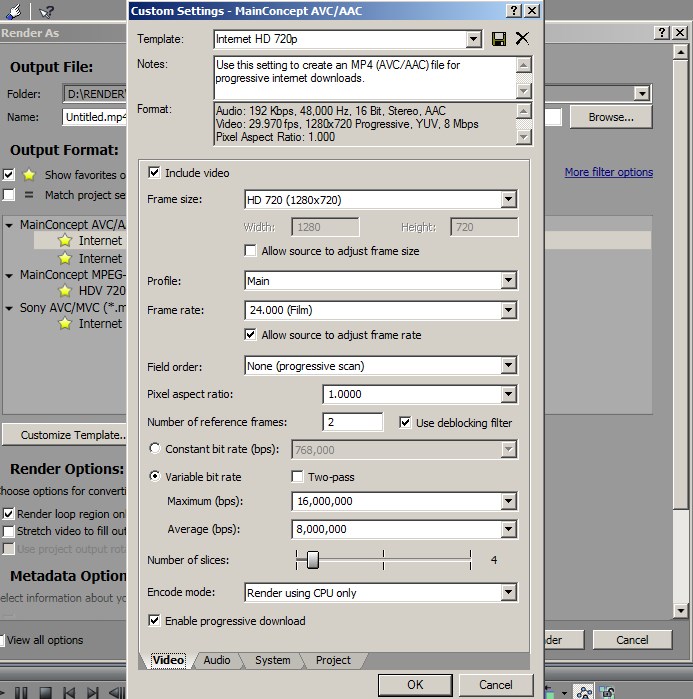
Task: Click OK in Custom Settings dialog
Action: [x=415, y=685]
